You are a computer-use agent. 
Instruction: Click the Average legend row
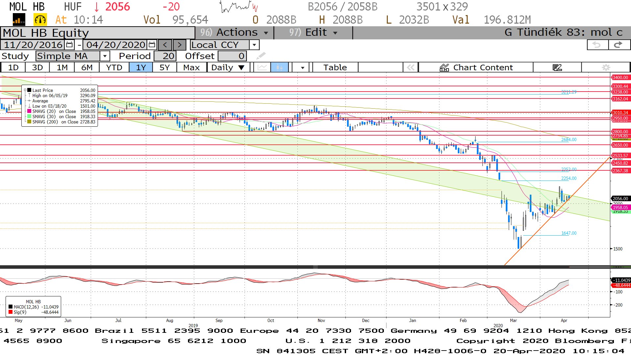[61, 101]
